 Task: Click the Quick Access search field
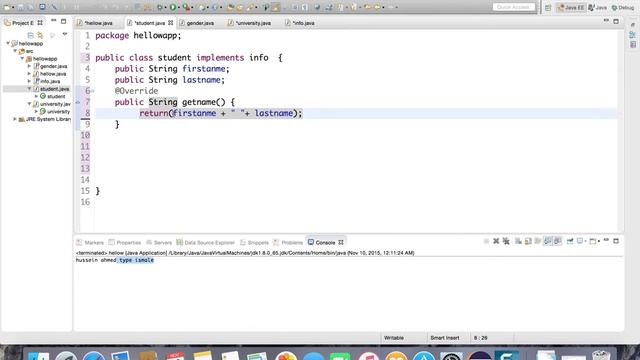(x=513, y=7)
